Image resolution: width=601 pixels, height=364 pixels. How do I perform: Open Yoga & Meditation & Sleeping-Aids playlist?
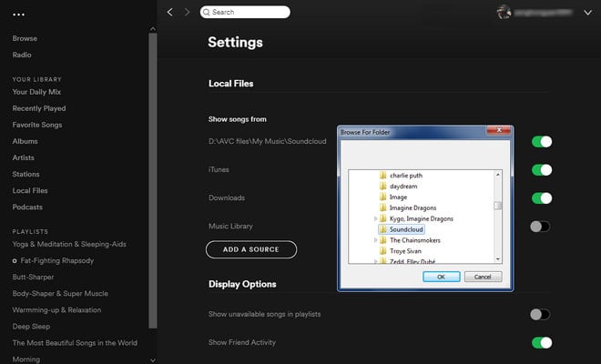coord(69,244)
